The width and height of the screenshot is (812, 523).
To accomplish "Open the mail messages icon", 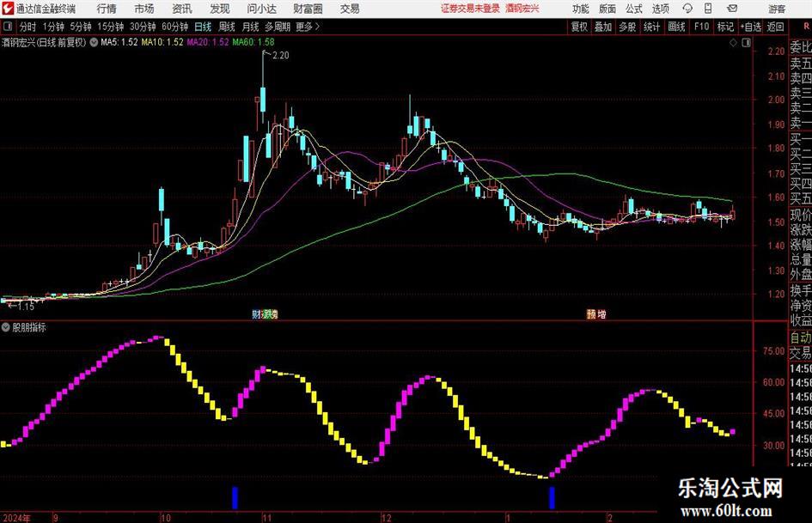I will coord(732,9).
